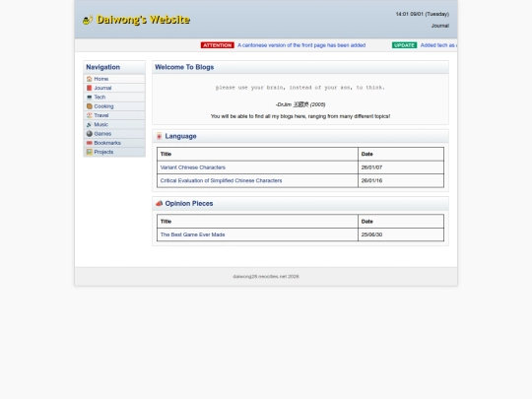Image resolution: width=532 pixels, height=399 pixels.
Task: Open the Bookmarks navigation link
Action: [x=114, y=143]
